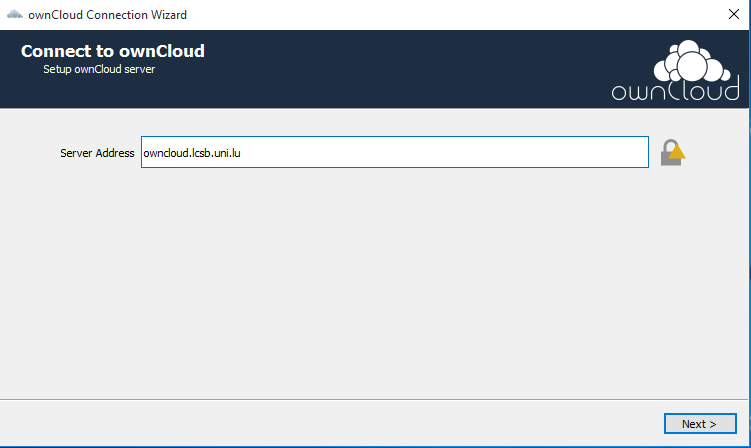Click the padlock security icon

click(x=669, y=155)
